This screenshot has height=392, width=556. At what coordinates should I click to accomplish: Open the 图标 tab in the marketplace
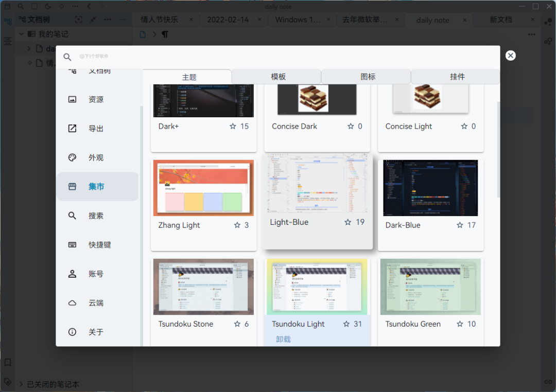point(368,77)
